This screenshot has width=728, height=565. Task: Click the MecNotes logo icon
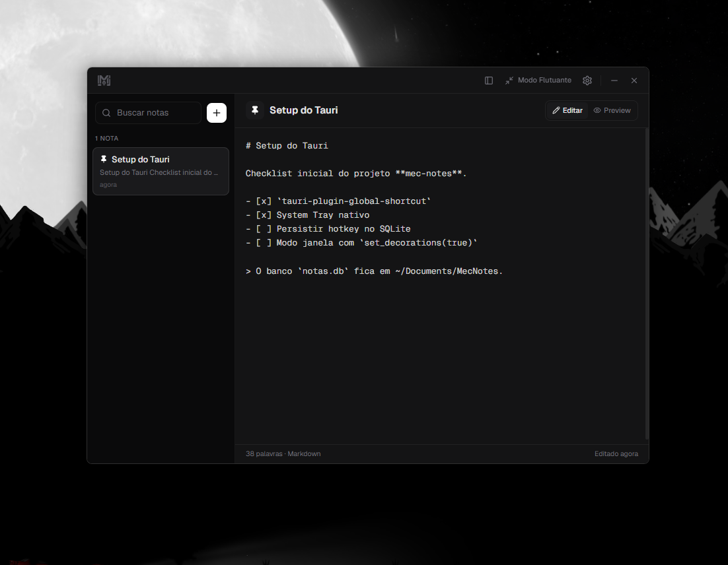[104, 81]
